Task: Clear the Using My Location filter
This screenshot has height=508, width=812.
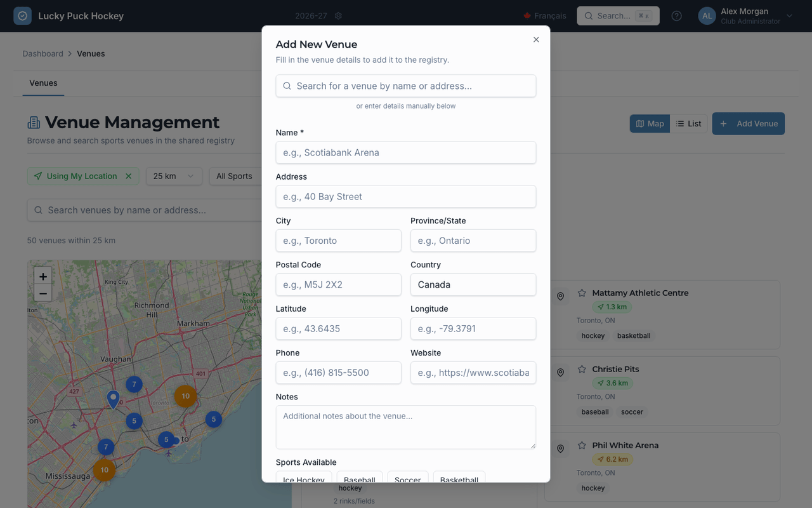Action: [x=128, y=176]
